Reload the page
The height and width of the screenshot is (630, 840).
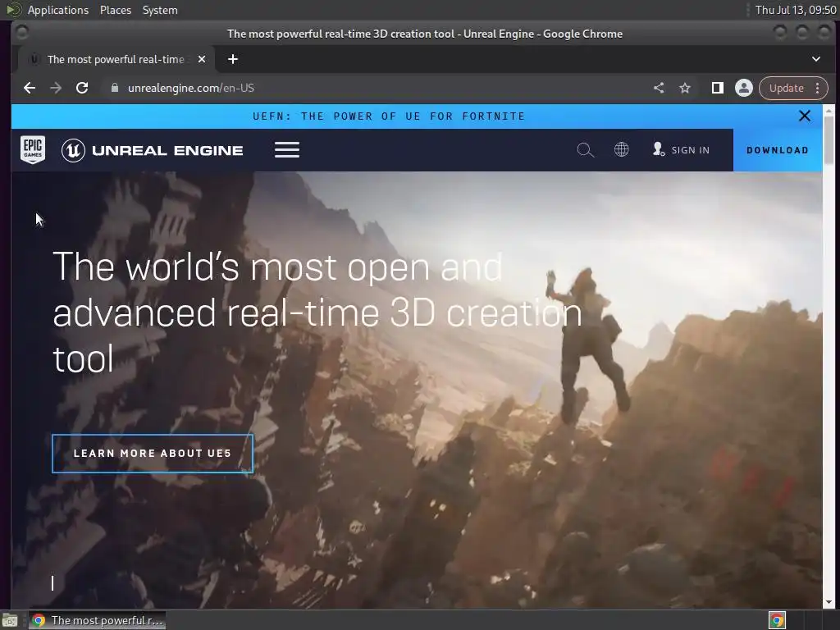tap(82, 88)
